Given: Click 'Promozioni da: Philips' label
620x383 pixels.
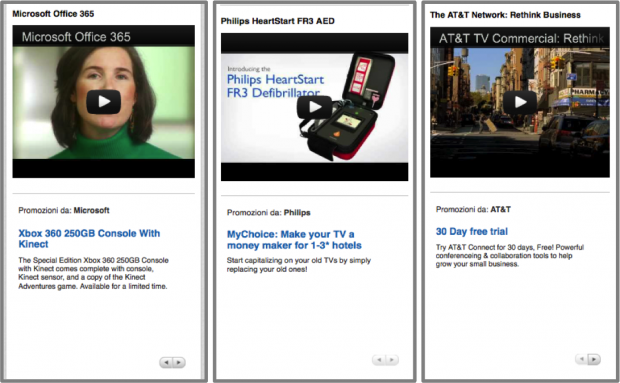Looking at the screenshot, I should click(268, 213).
